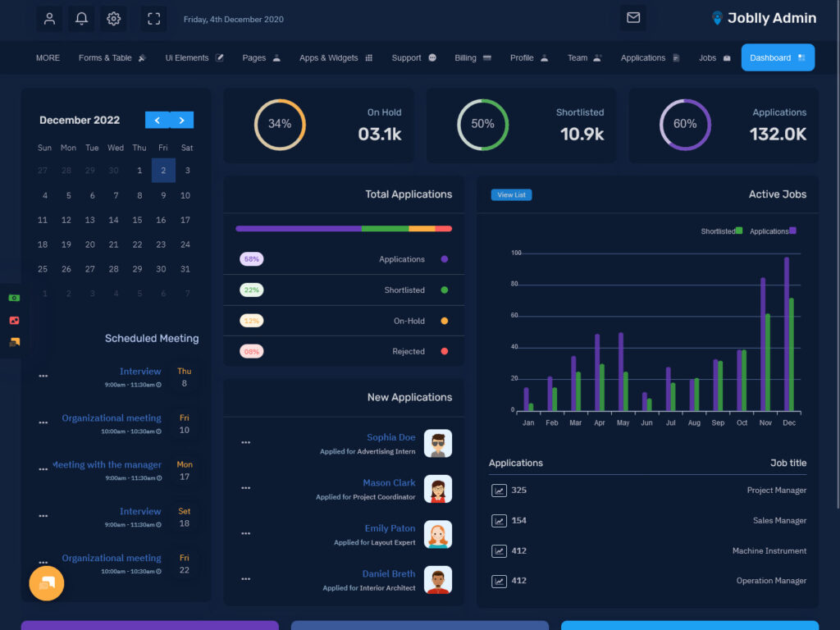840x630 pixels.
Task: Click Mason Clark's avatar
Action: point(438,489)
